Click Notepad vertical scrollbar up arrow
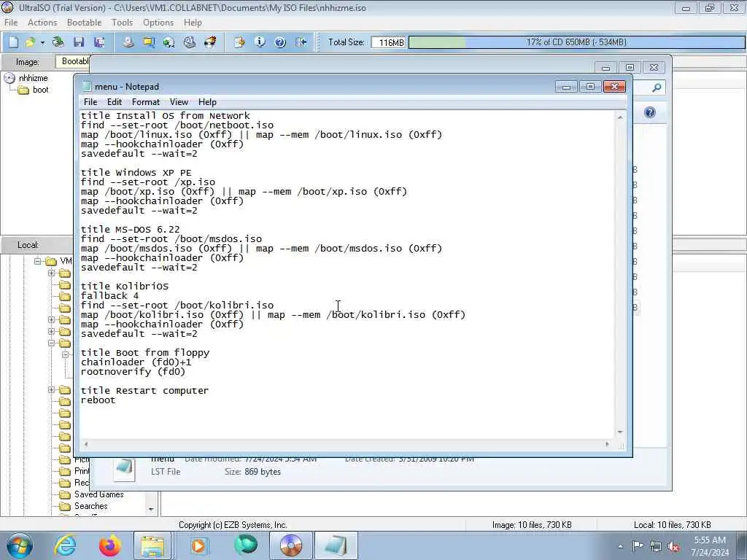 (x=620, y=117)
